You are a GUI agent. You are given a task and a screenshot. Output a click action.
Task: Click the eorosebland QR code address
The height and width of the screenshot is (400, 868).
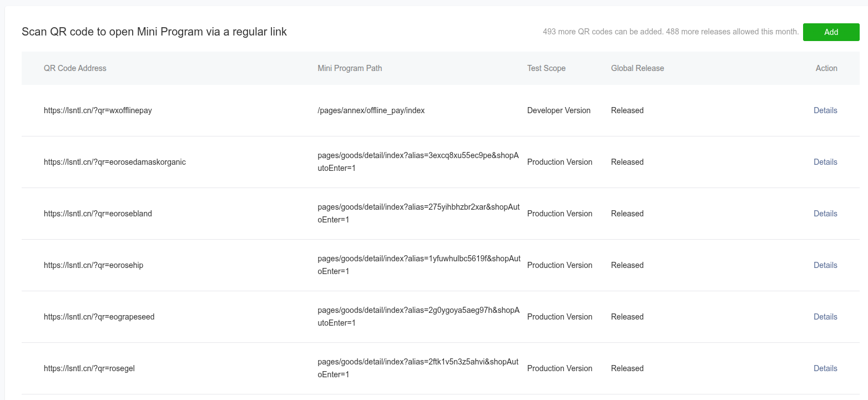98,214
